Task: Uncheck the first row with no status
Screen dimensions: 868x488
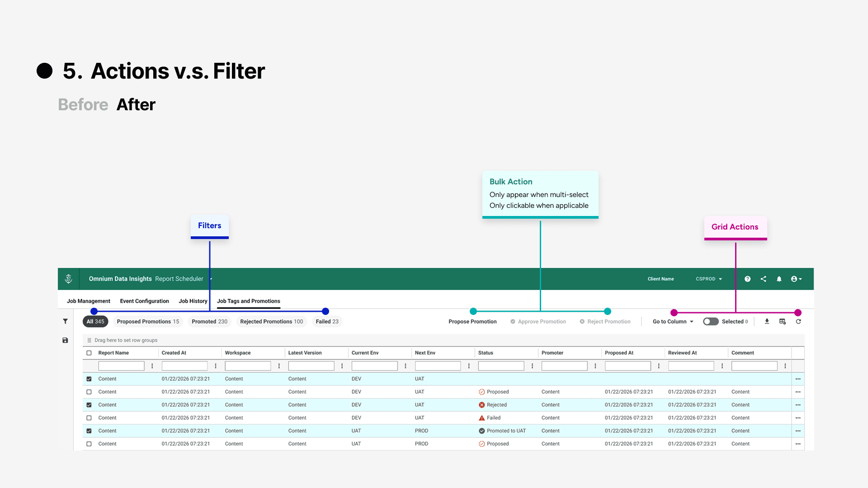Action: coord(89,379)
